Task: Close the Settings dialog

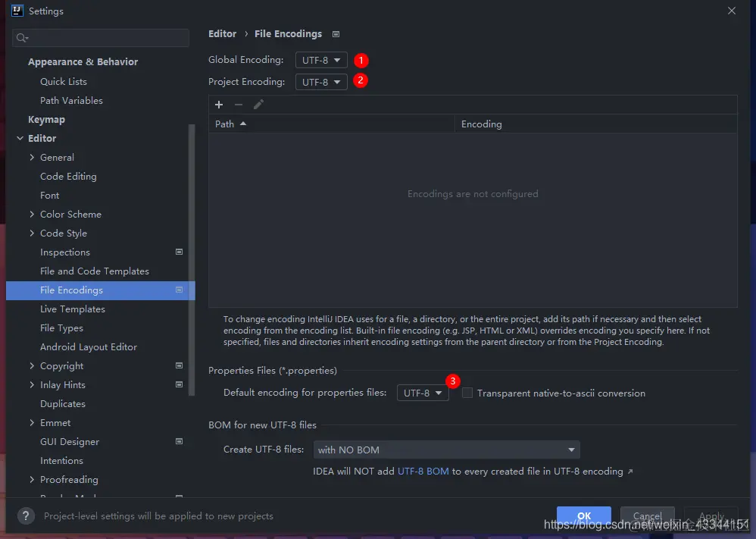Action: 732,11
